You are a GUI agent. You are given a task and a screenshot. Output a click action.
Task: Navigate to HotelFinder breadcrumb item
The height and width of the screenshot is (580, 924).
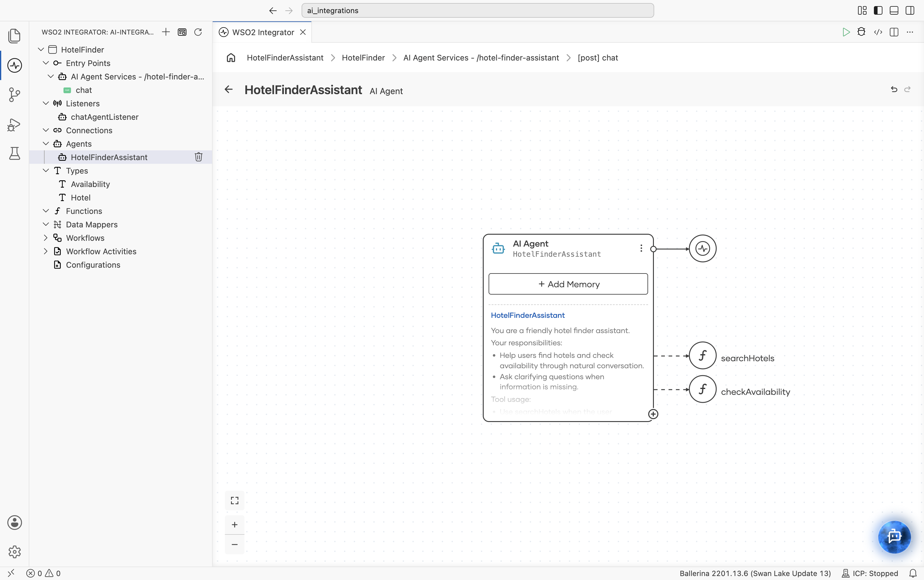tap(363, 57)
